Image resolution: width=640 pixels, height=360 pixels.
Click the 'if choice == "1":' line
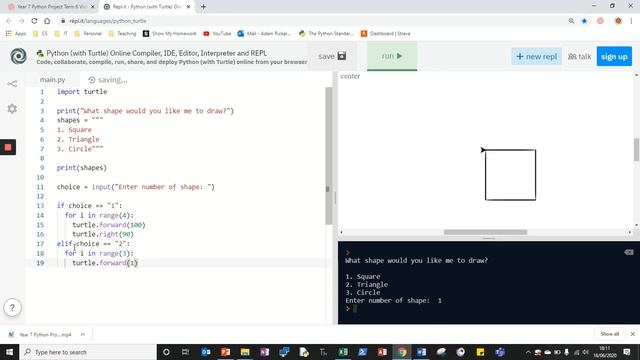tap(89, 206)
